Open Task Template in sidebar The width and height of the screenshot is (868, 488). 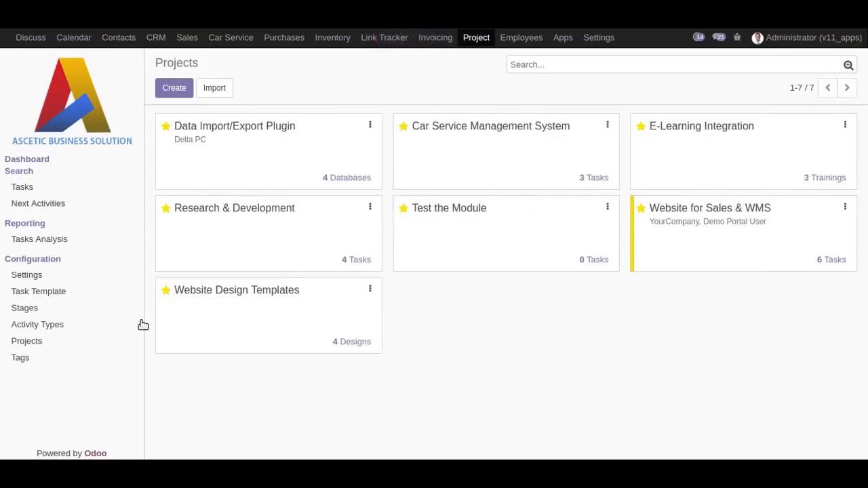[x=39, y=291]
